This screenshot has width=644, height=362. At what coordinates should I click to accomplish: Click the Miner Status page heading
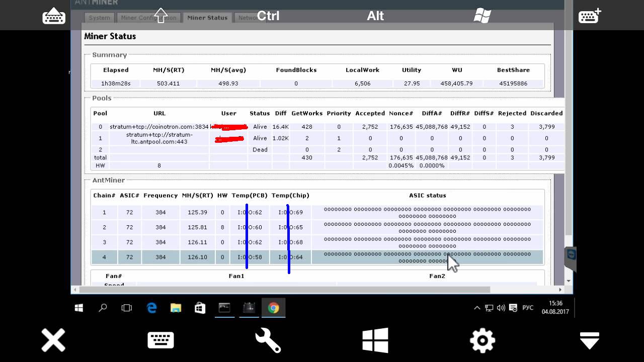(x=110, y=36)
